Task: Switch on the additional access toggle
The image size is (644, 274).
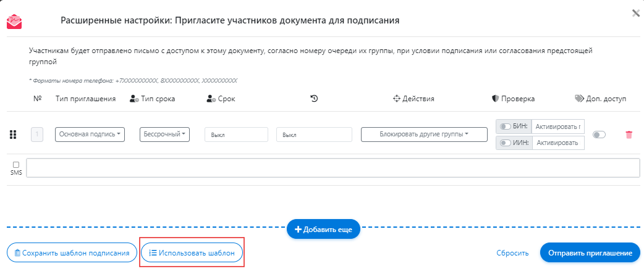Action: 599,135
